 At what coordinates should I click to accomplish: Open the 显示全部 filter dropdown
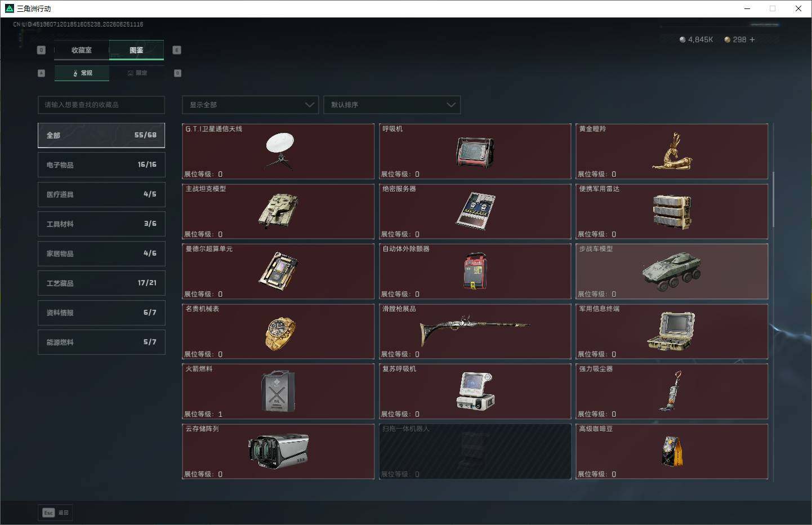250,105
